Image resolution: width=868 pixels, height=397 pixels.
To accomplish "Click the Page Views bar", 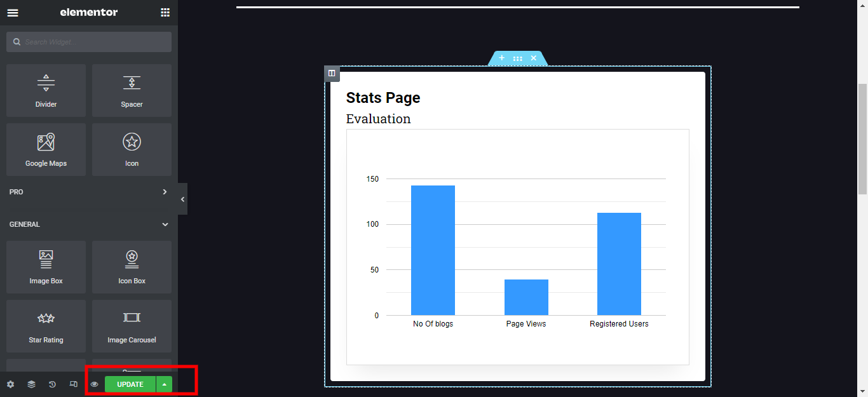I will coord(526,297).
